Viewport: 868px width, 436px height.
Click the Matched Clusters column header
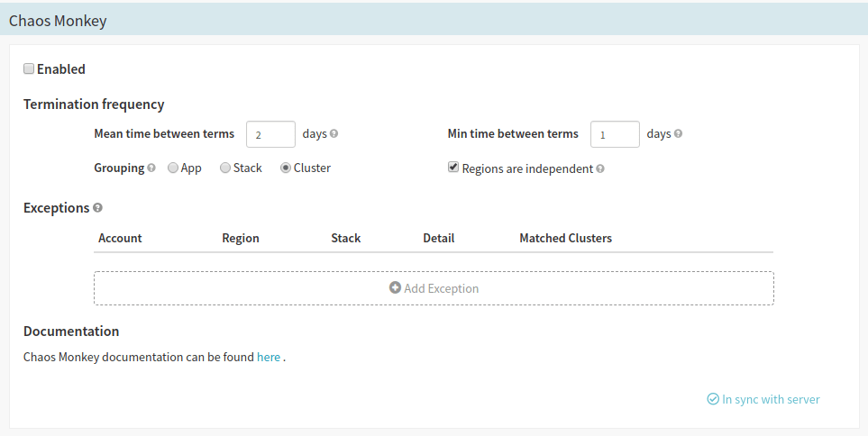pyautogui.click(x=566, y=238)
